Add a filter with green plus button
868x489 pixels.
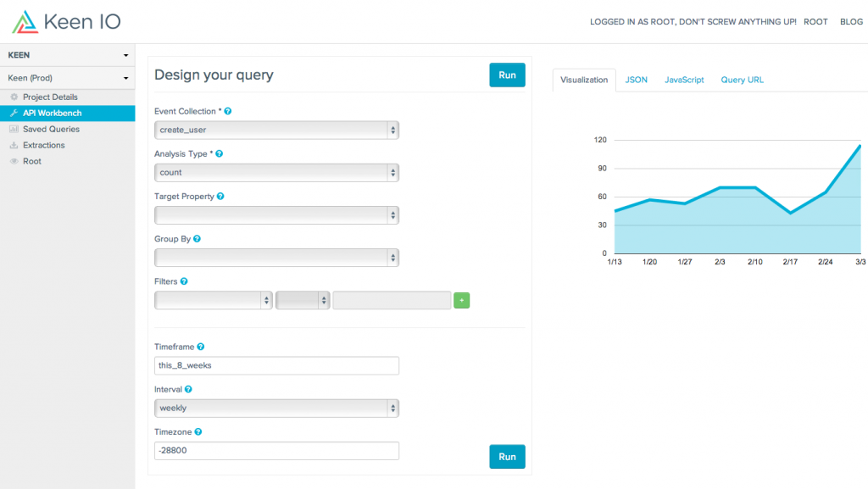tap(461, 300)
